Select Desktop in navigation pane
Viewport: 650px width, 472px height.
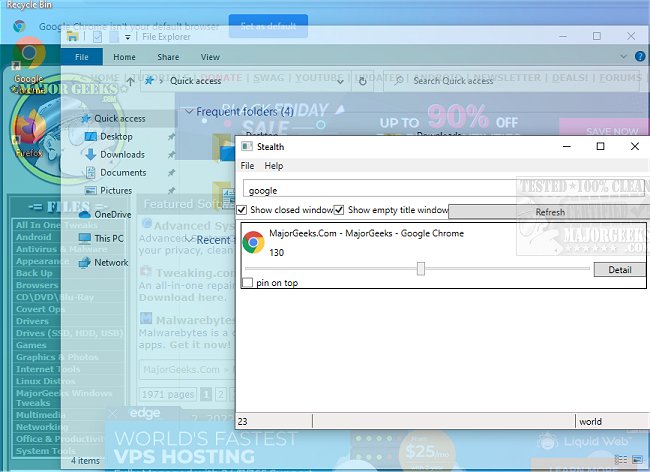click(x=116, y=136)
